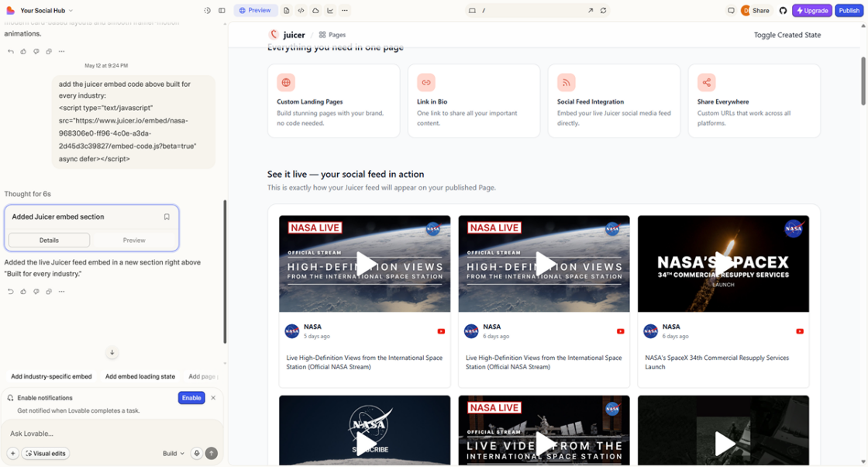The image size is (868, 467).
Task: Click the plus attach button in chat box
Action: [x=12, y=453]
